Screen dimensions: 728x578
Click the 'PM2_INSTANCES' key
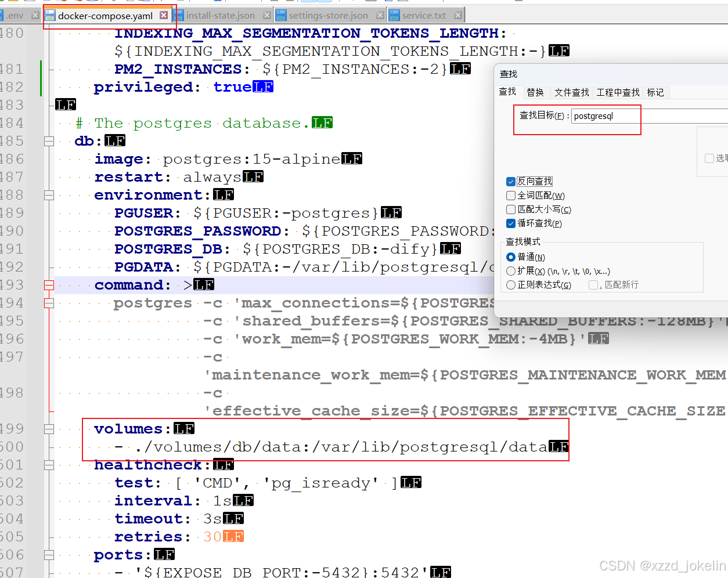pos(178,69)
